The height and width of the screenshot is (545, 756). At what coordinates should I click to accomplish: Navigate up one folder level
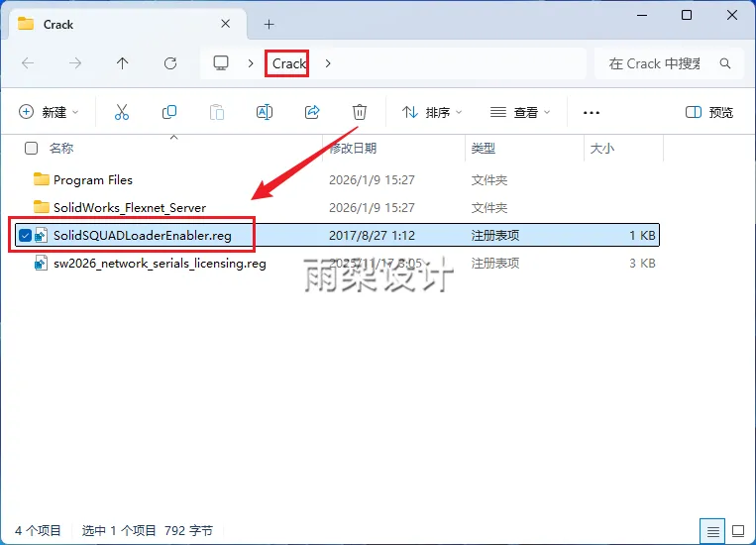[123, 63]
